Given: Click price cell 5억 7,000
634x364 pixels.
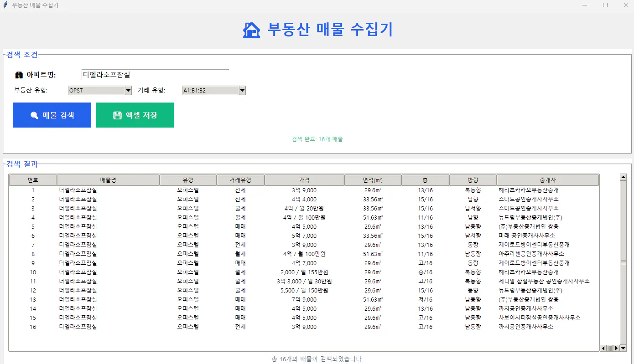Looking at the screenshot, I should [x=304, y=236].
